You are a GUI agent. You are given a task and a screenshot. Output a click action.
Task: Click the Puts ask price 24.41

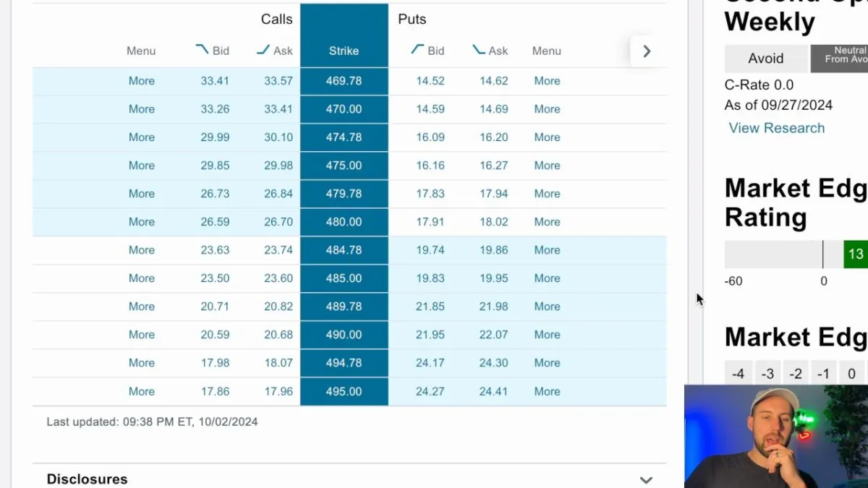click(x=493, y=391)
